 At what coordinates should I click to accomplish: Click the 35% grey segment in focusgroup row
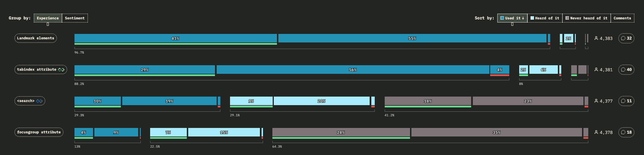pos(496,132)
